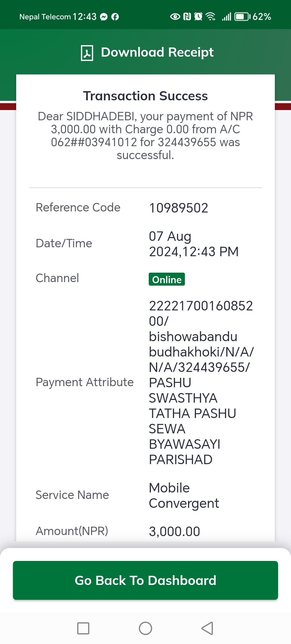Click Download Receipt label

pos(157,52)
